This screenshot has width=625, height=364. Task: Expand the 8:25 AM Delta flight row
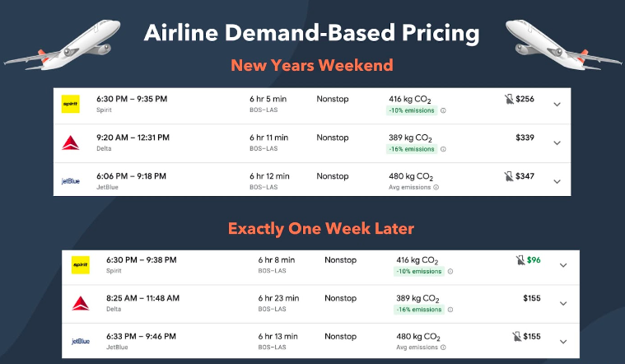563,303
